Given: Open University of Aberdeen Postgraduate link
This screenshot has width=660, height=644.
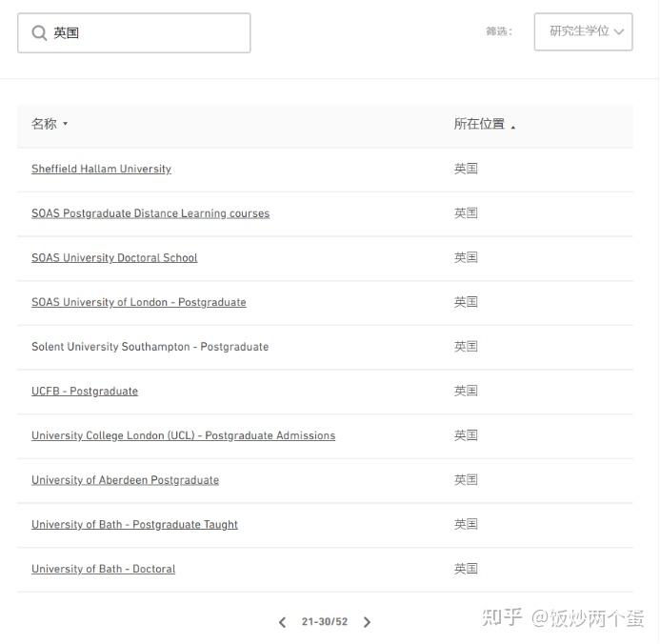Looking at the screenshot, I should pos(125,480).
